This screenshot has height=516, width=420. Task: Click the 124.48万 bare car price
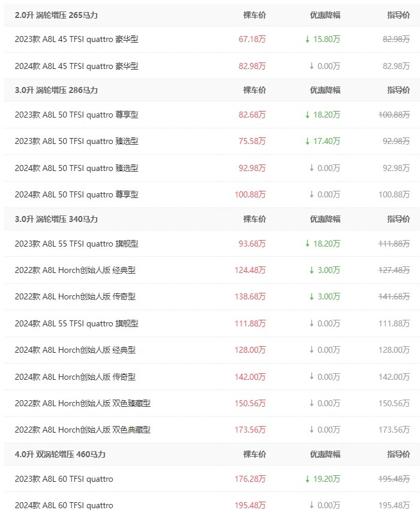[x=250, y=270]
